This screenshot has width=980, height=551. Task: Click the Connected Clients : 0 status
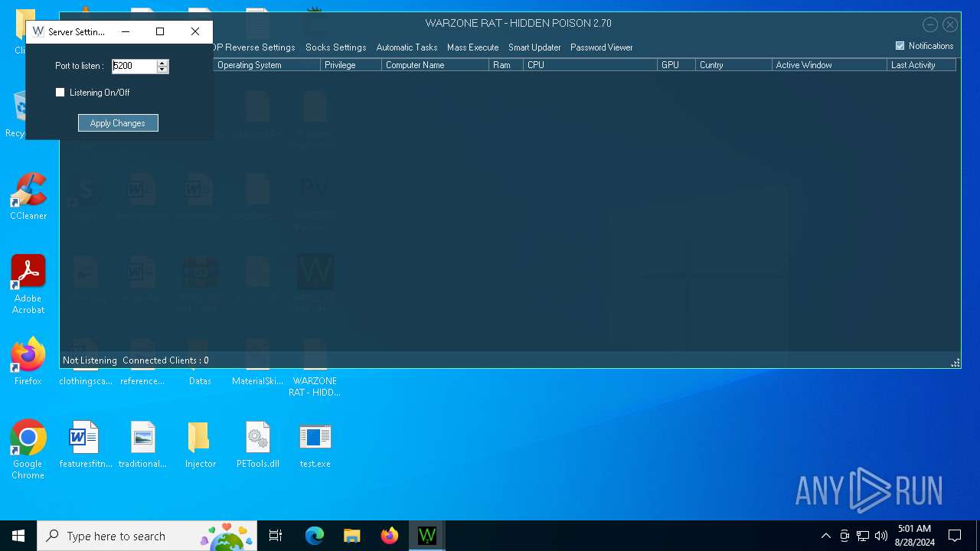165,360
